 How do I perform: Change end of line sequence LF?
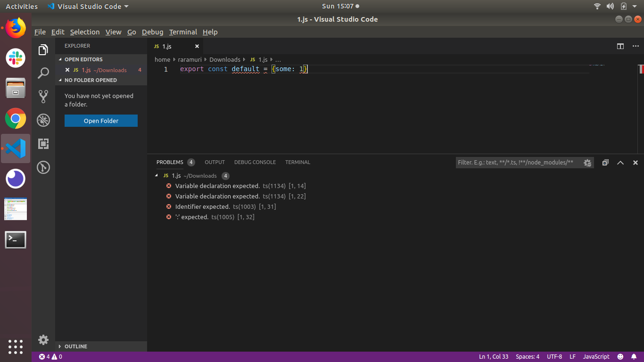(x=572, y=357)
